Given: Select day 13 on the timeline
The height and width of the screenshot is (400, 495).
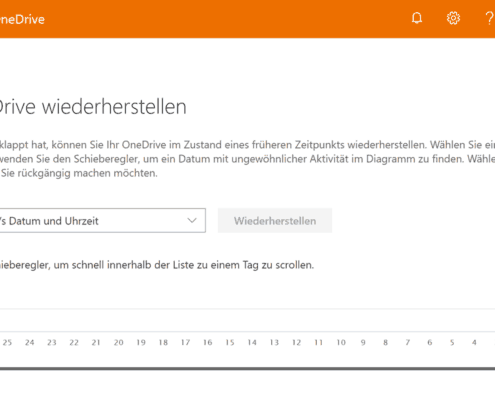Looking at the screenshot, I should (274, 342).
